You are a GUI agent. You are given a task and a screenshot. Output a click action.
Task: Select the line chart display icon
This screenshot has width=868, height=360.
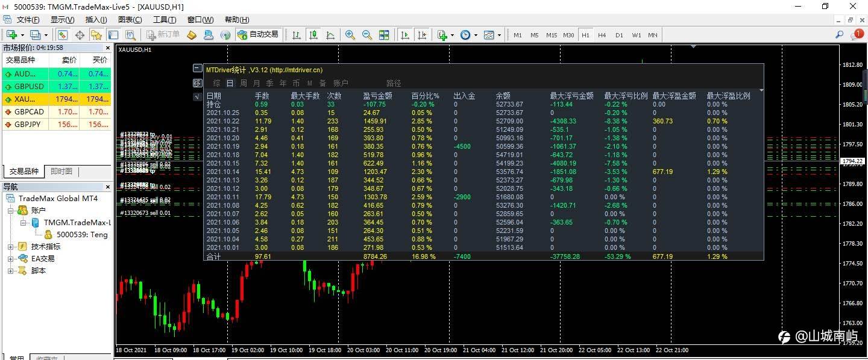click(x=330, y=35)
